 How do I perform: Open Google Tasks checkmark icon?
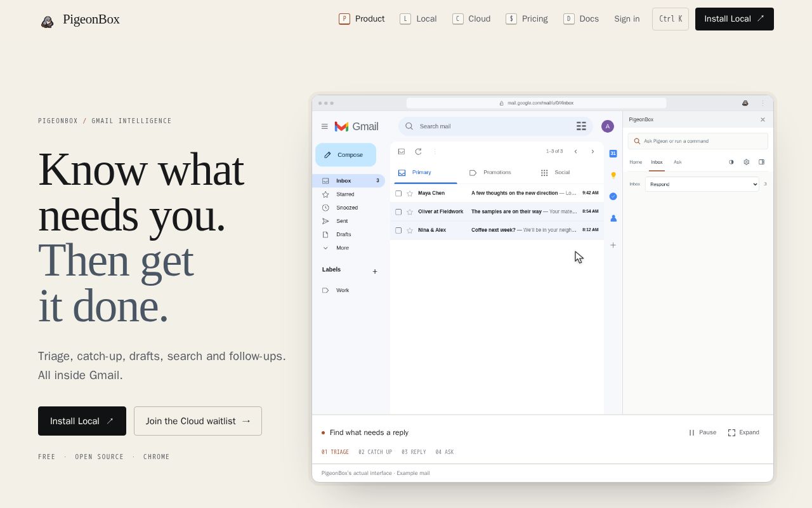613,196
